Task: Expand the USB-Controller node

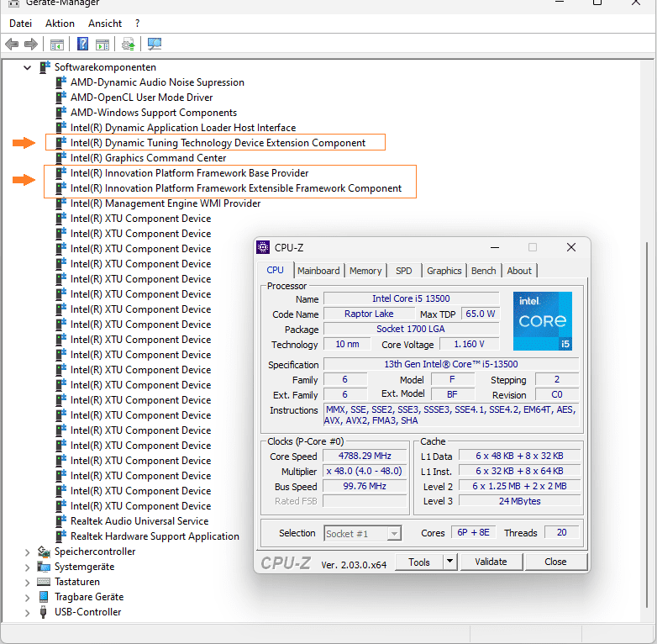Action: click(x=28, y=612)
